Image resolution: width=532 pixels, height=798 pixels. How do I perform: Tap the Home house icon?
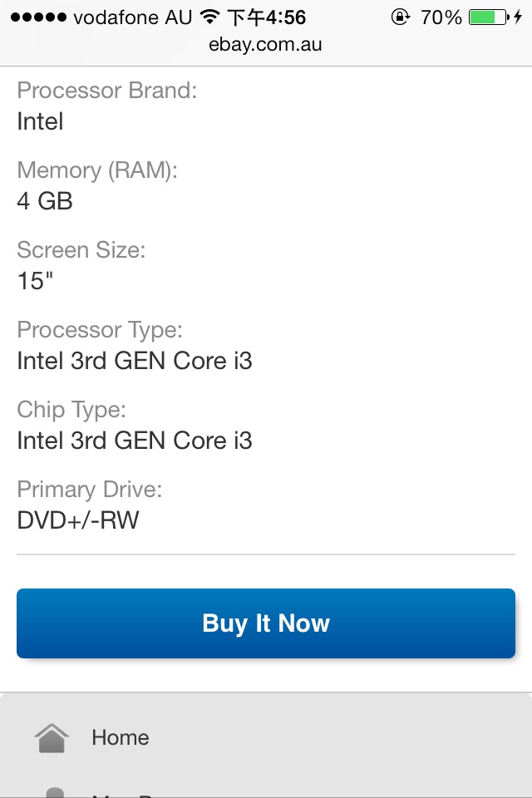tap(52, 737)
